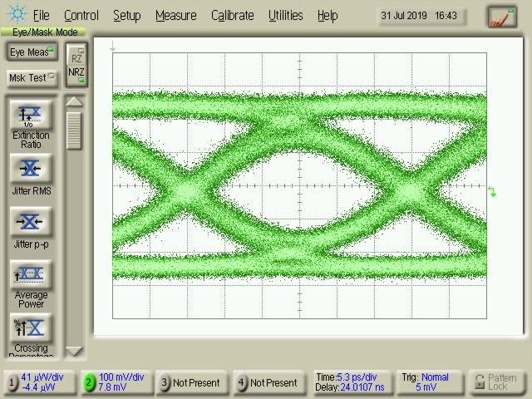Open the Time/Delay timebase settings
This screenshot has width=532, height=399.
(348, 382)
